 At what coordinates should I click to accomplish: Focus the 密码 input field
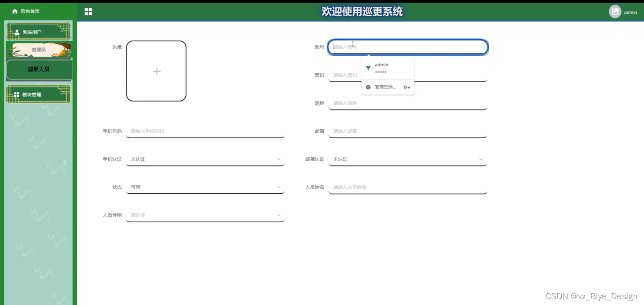point(408,75)
